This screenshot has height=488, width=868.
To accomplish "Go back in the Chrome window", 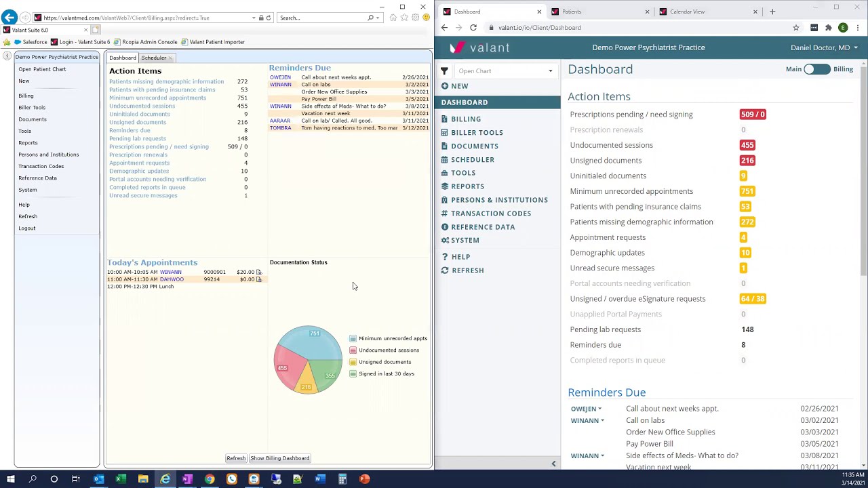I will 444,28.
